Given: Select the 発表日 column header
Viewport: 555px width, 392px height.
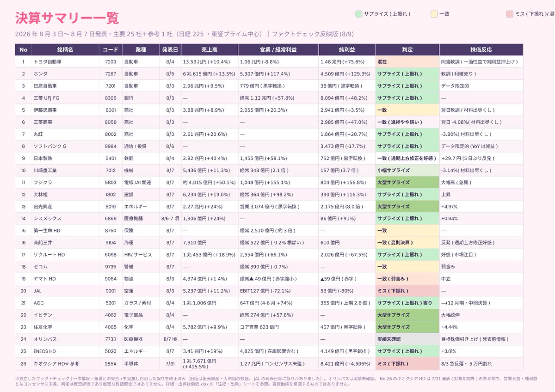Looking at the screenshot, I should 170,49.
